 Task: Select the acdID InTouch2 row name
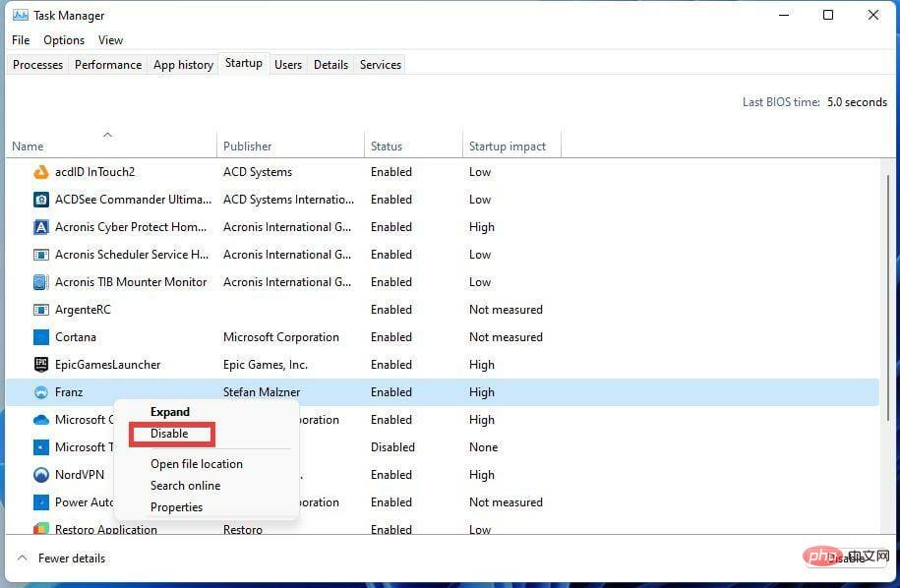pos(94,172)
